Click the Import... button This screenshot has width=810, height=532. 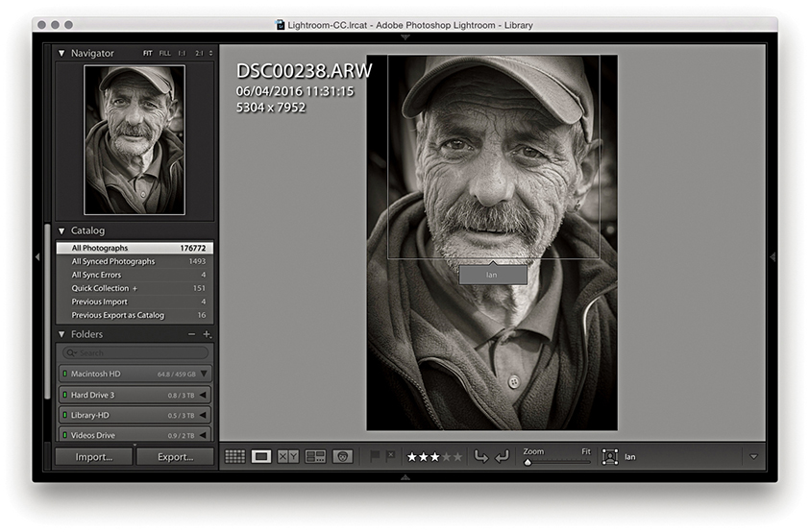tap(94, 457)
